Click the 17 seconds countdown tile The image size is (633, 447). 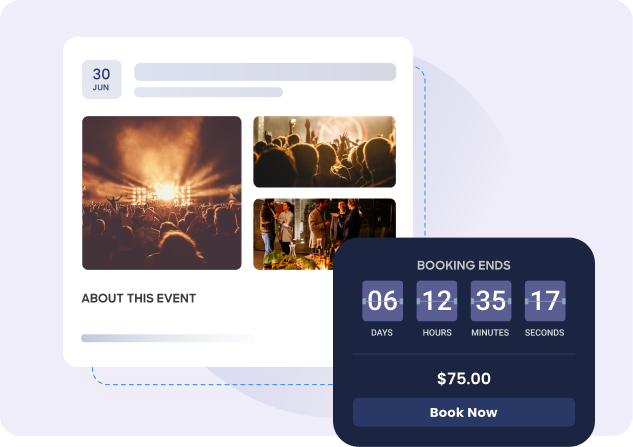tap(545, 301)
